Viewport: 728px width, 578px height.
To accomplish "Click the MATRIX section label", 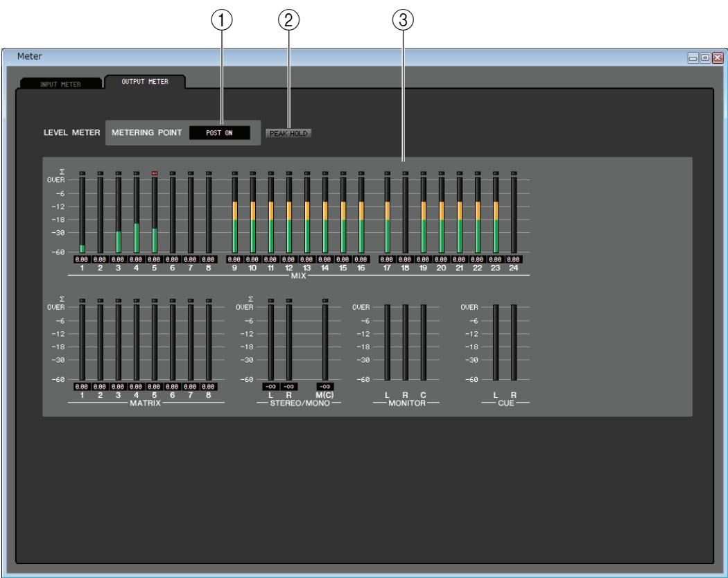I will 146,403.
